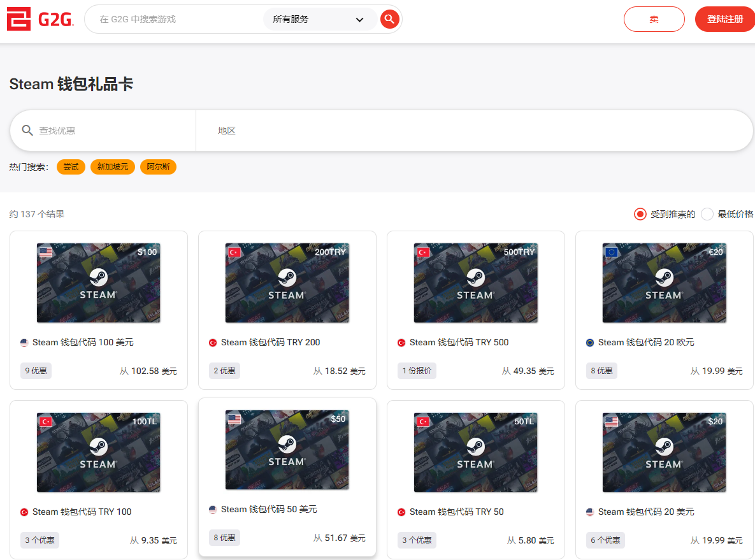Click US flag icon beside 100 美元 title
This screenshot has width=755, height=560.
coord(24,343)
